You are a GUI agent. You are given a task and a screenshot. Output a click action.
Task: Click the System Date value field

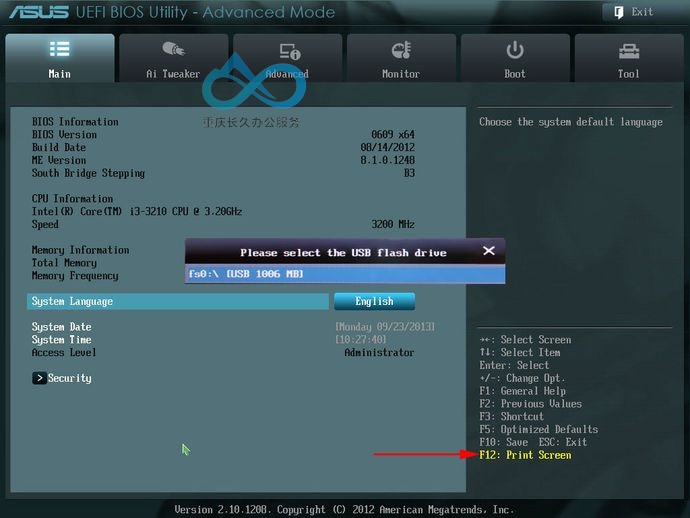[x=385, y=327]
